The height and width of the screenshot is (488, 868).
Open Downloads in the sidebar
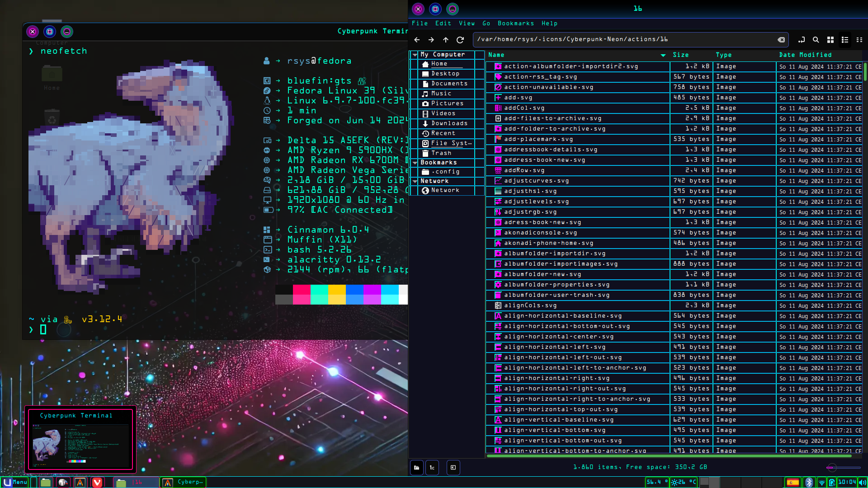tap(446, 123)
